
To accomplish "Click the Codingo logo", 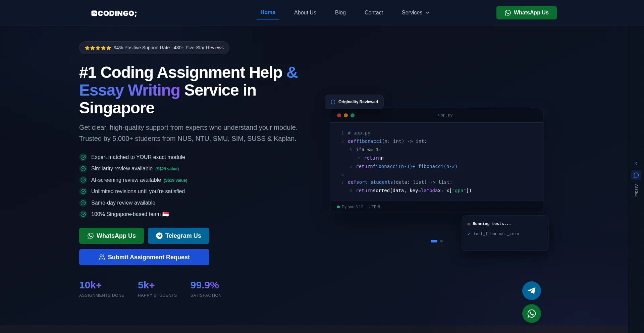I will pyautogui.click(x=114, y=13).
